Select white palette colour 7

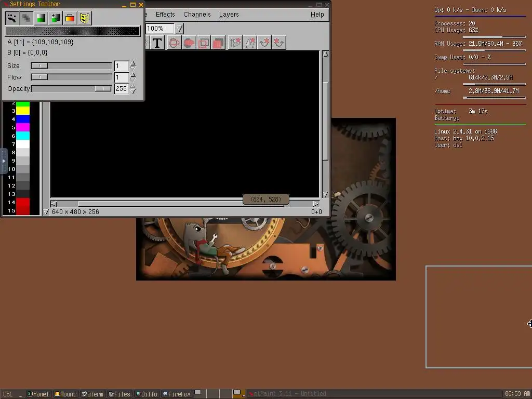pyautogui.click(x=23, y=144)
